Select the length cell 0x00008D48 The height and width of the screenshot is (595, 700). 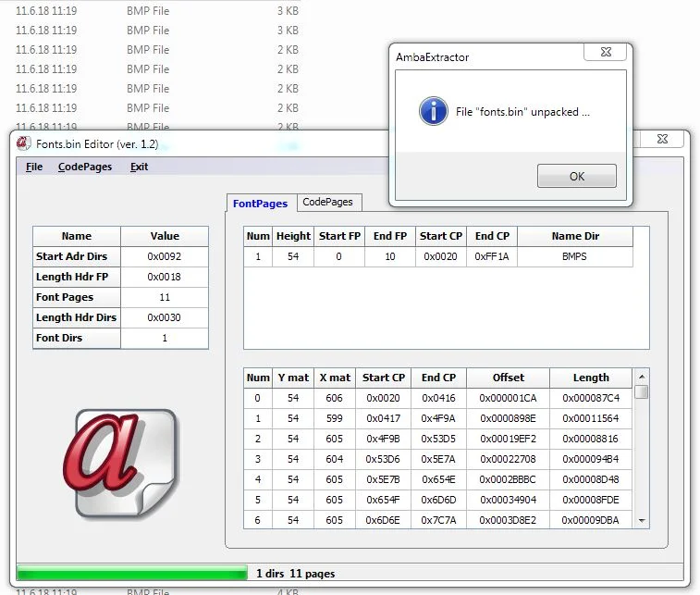pos(591,479)
